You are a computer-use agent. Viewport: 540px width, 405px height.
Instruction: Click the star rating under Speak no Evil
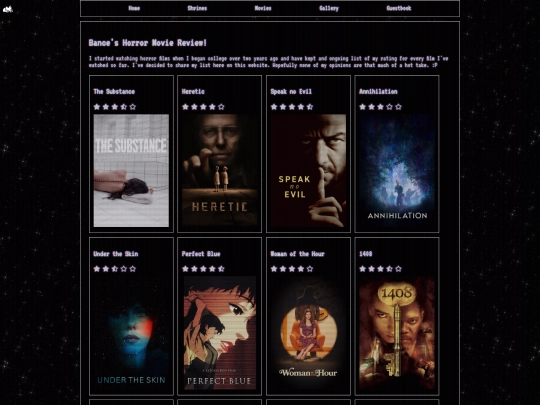pos(292,107)
